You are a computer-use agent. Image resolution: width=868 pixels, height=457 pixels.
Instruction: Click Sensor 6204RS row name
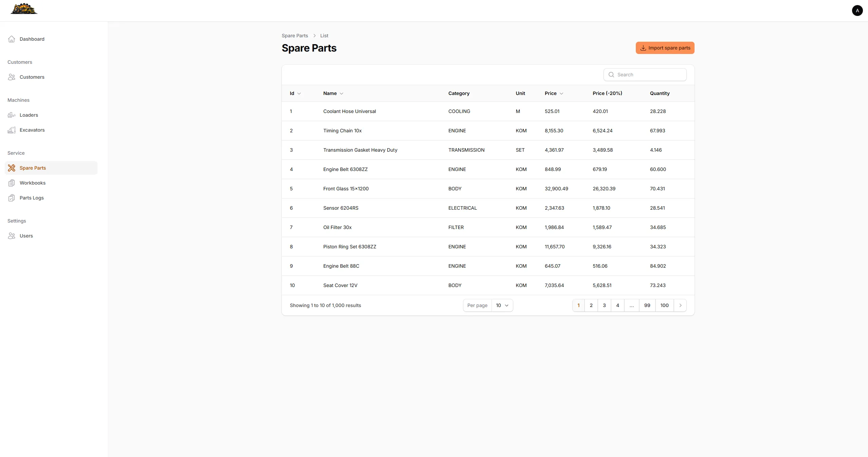[x=340, y=208]
